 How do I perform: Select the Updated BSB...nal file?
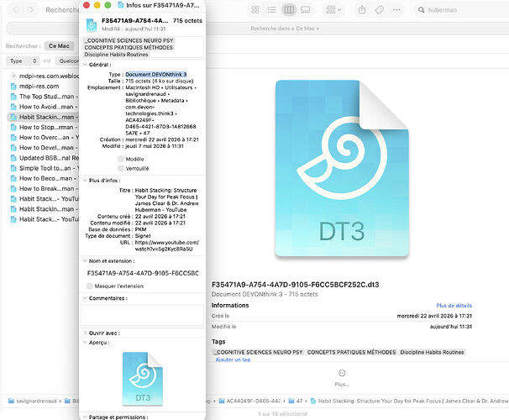click(x=45, y=158)
